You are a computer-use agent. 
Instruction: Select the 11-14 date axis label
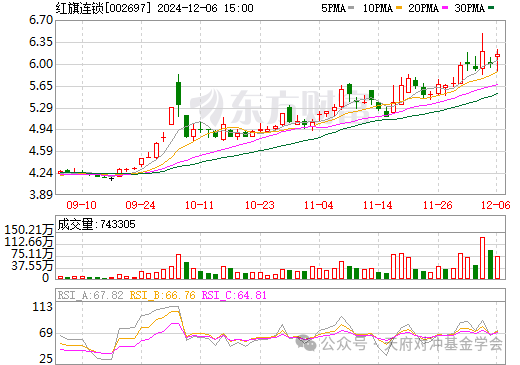click(x=378, y=205)
